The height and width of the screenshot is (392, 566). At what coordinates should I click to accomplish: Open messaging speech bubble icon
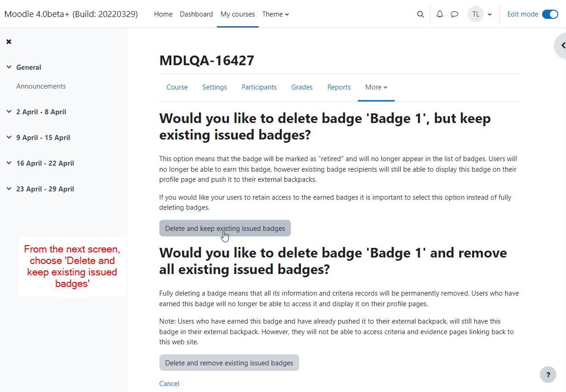[454, 14]
